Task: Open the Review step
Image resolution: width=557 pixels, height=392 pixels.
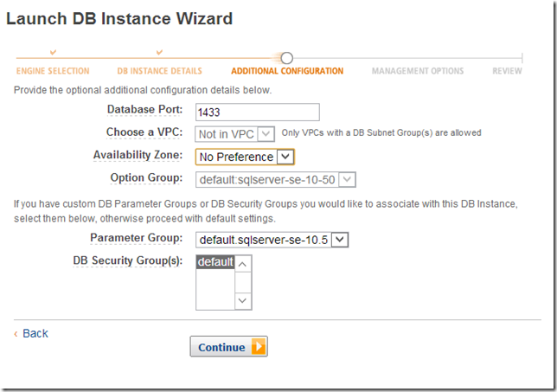Action: [507, 71]
